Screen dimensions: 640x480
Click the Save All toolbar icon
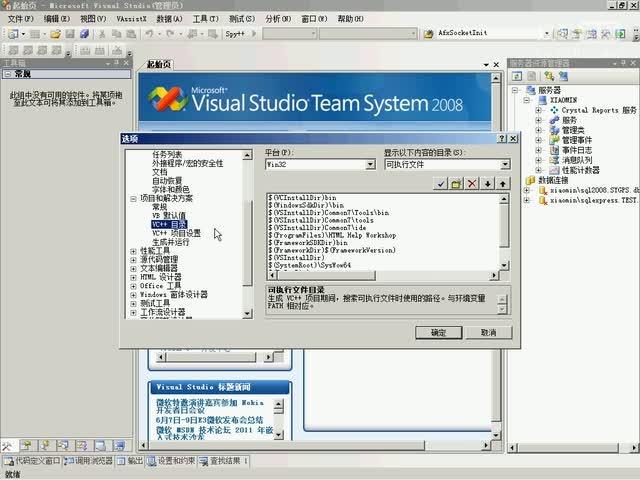[x=84, y=34]
